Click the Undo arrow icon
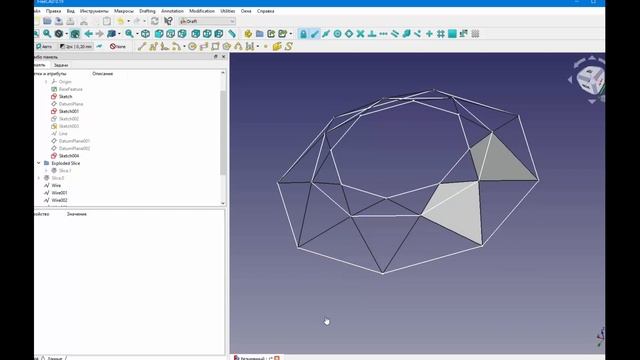 (120, 21)
